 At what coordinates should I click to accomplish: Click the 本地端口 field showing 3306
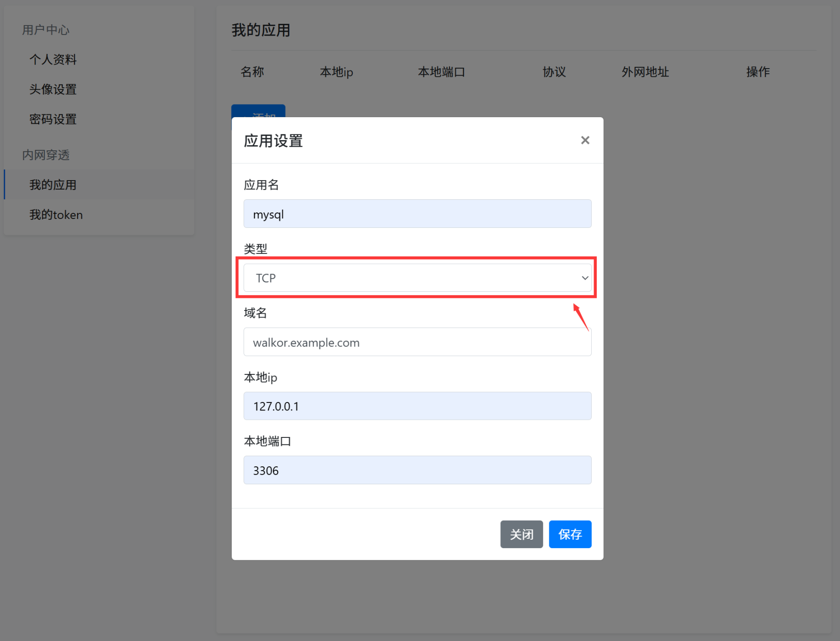point(417,470)
